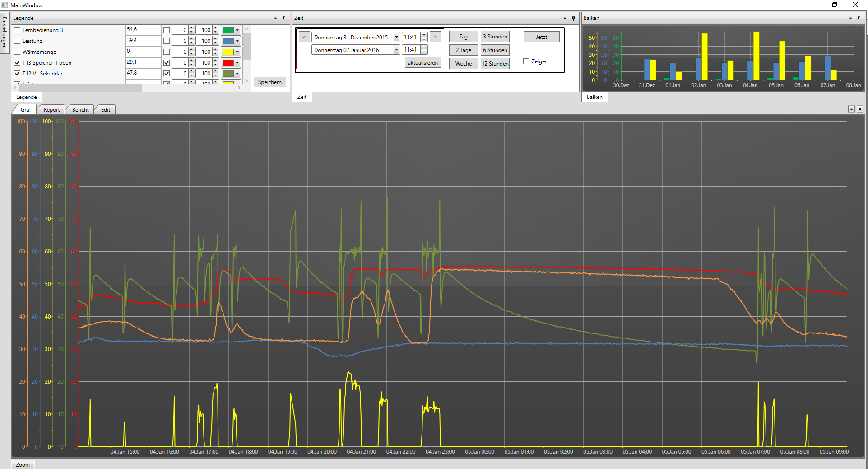Increase the maximum value for Wärmemenge
This screenshot has height=469, width=868.
tap(216, 50)
